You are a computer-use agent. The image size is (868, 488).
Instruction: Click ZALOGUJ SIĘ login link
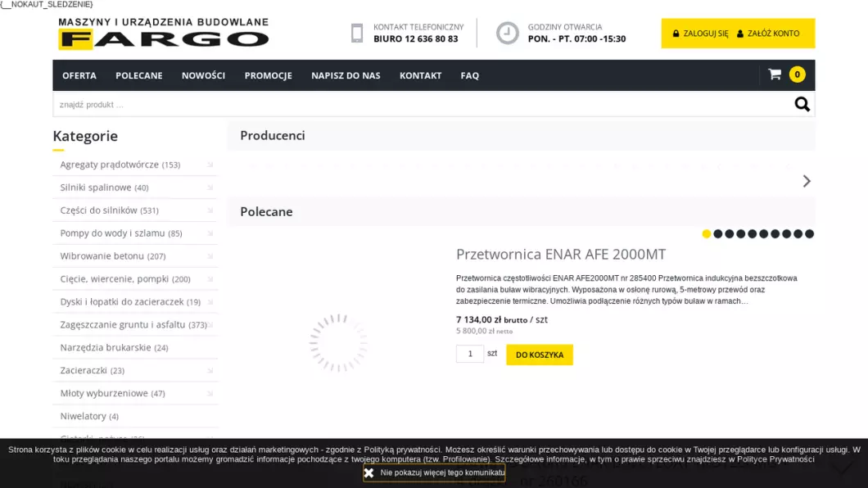click(x=700, y=34)
